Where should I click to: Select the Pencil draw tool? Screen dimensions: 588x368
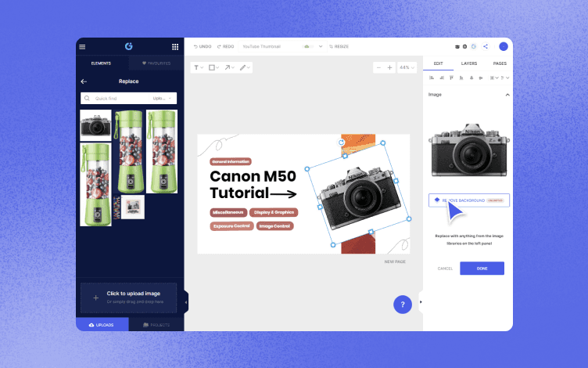[x=242, y=67]
